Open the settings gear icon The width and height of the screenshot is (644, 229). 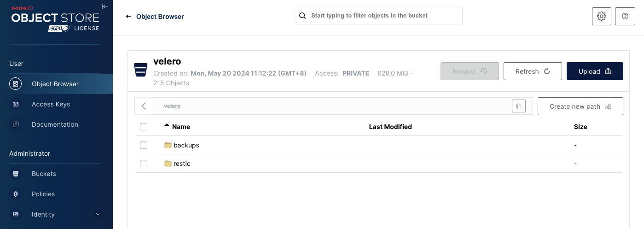(x=601, y=16)
